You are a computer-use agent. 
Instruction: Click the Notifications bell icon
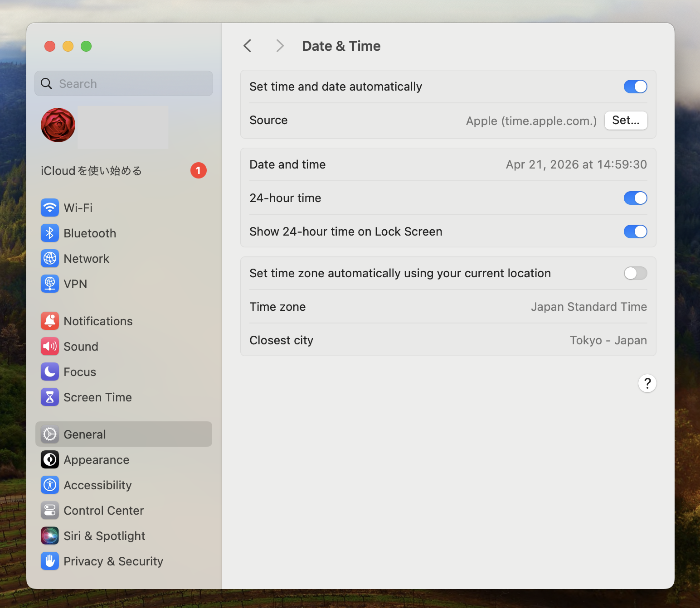pos(50,321)
